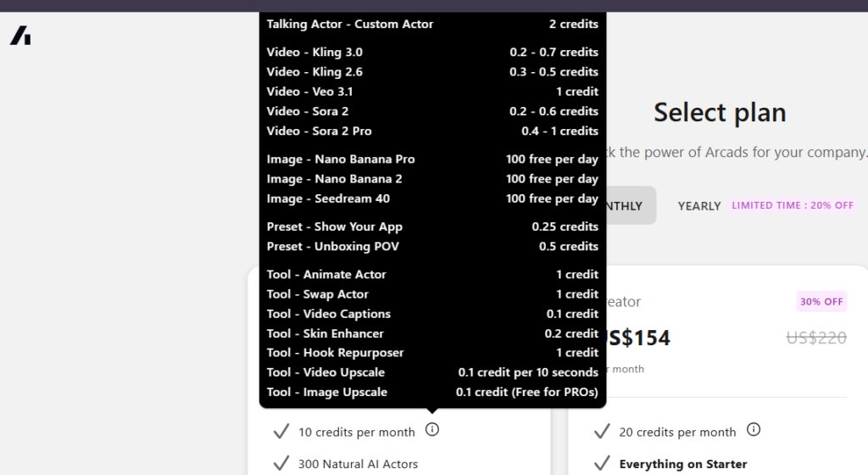
Task: Click the Everything on Starter text
Action: click(683, 464)
